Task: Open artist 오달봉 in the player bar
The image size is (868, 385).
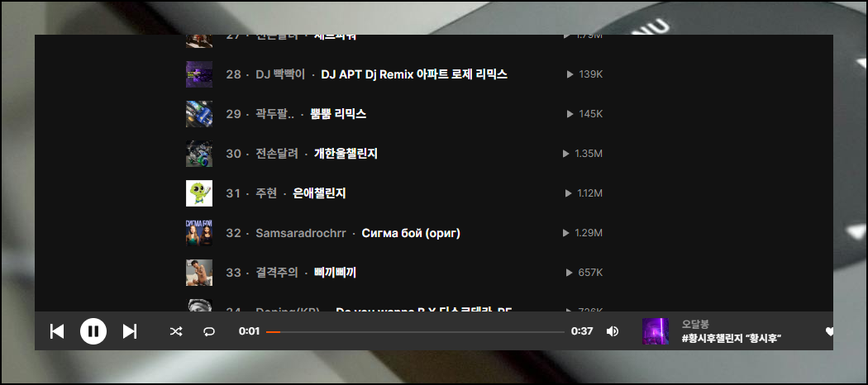Action: pos(695,324)
